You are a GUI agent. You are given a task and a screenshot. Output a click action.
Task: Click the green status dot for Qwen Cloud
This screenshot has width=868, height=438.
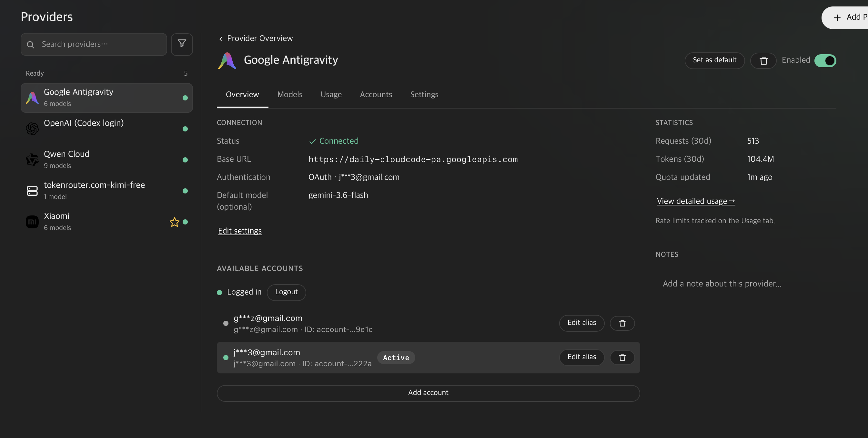(185, 160)
